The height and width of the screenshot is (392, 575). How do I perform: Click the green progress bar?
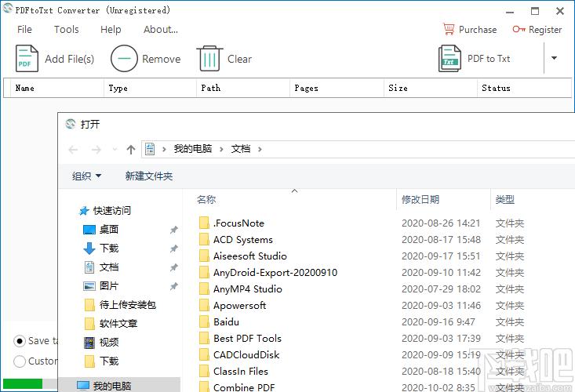[x=23, y=383]
